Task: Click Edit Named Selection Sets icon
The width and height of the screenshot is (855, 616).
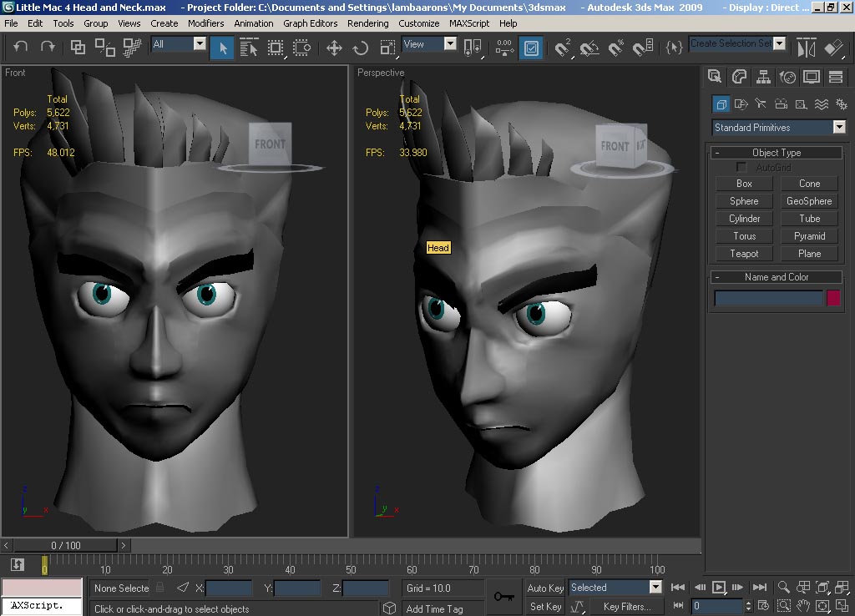Action: [674, 48]
